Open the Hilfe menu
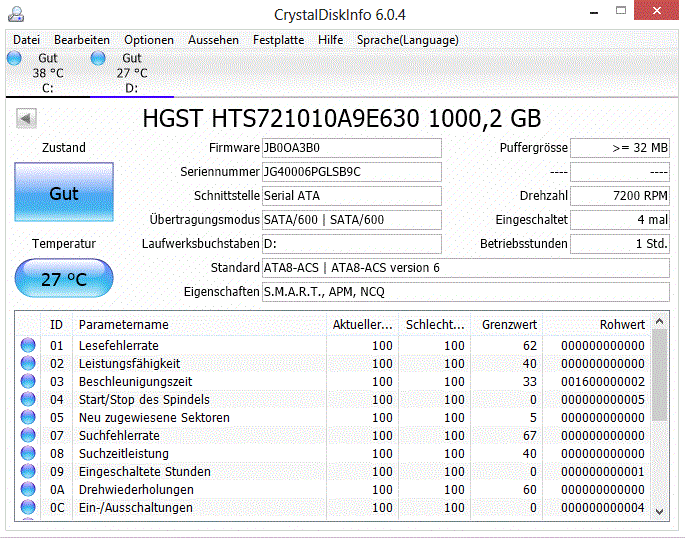Screen dimensions: 685x538 pyautogui.click(x=330, y=40)
